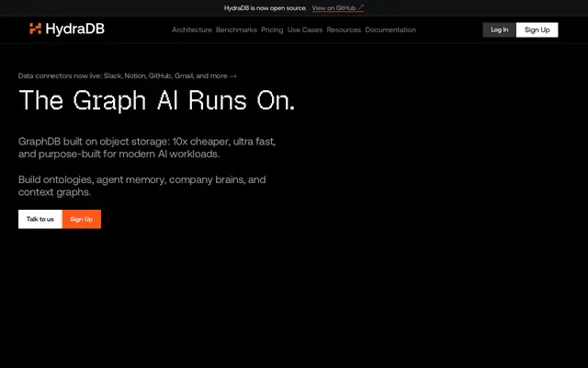
Task: Click text 'HydraDB is now open source.'
Action: pyautogui.click(x=266, y=8)
